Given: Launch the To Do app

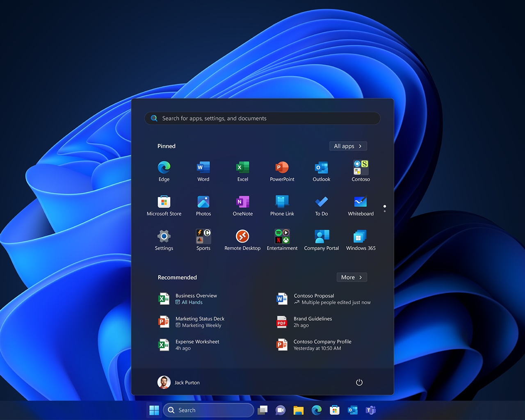Looking at the screenshot, I should coord(322,205).
